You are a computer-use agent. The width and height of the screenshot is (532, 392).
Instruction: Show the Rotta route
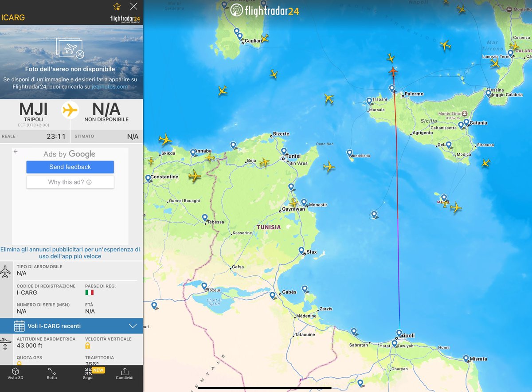tap(52, 374)
